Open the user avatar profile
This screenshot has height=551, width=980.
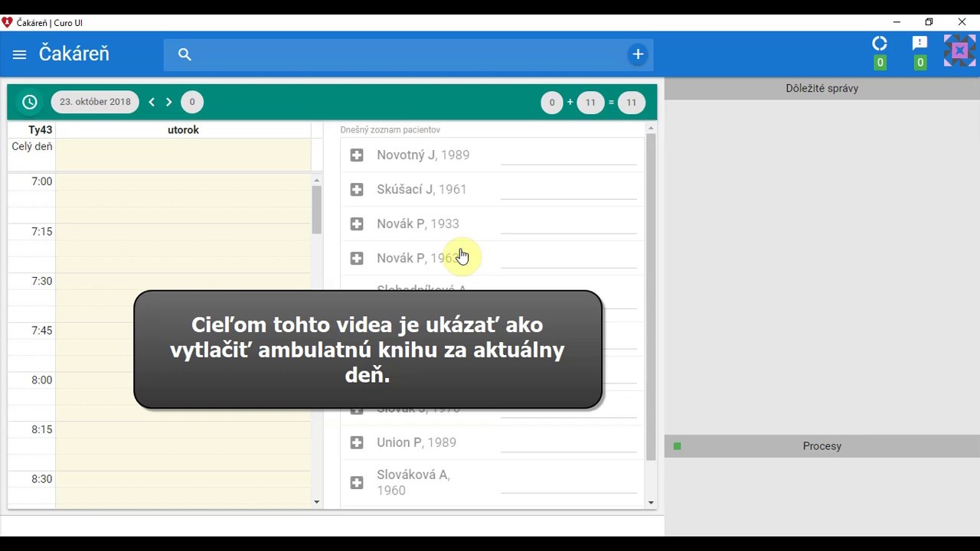coord(959,51)
